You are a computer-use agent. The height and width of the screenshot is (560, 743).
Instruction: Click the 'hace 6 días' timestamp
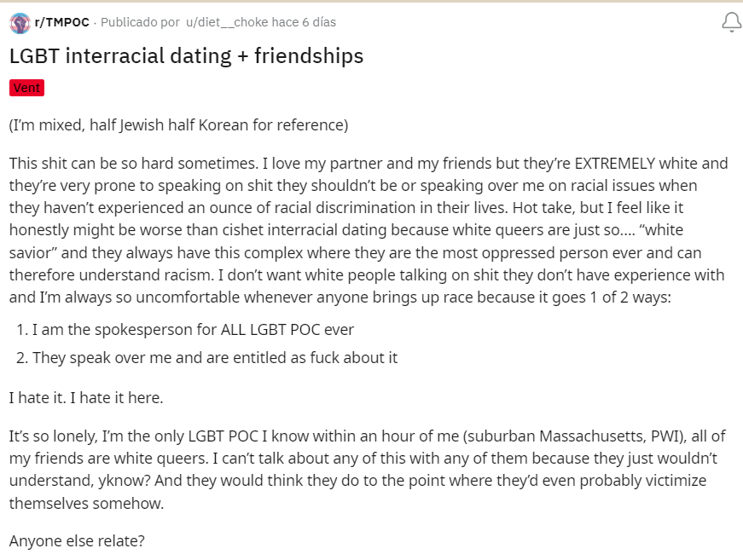[x=312, y=22]
